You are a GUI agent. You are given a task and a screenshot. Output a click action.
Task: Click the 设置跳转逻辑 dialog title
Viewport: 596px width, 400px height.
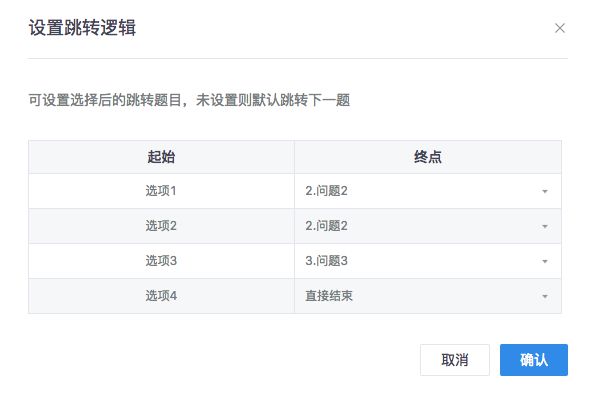[82, 28]
